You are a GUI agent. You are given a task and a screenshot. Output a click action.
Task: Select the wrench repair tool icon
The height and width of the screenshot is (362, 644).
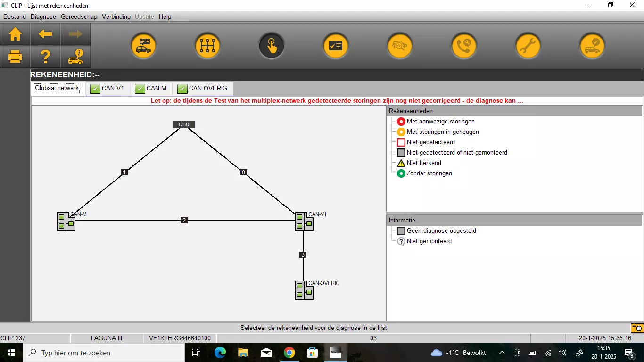[528, 46]
